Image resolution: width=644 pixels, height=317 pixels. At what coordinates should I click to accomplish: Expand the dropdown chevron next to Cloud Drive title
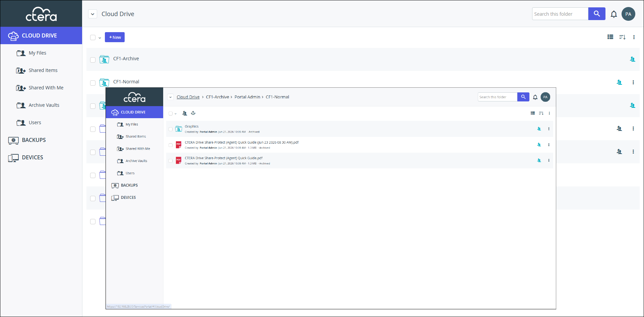click(x=92, y=14)
